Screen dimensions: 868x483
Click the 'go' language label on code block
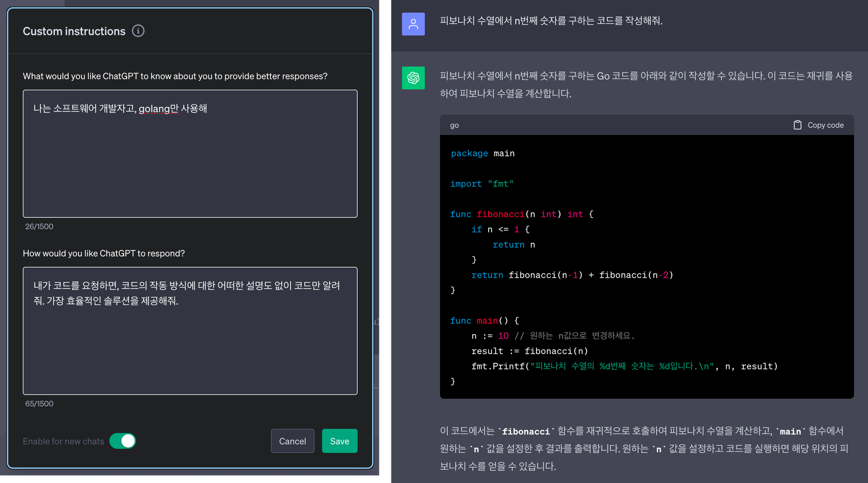454,125
